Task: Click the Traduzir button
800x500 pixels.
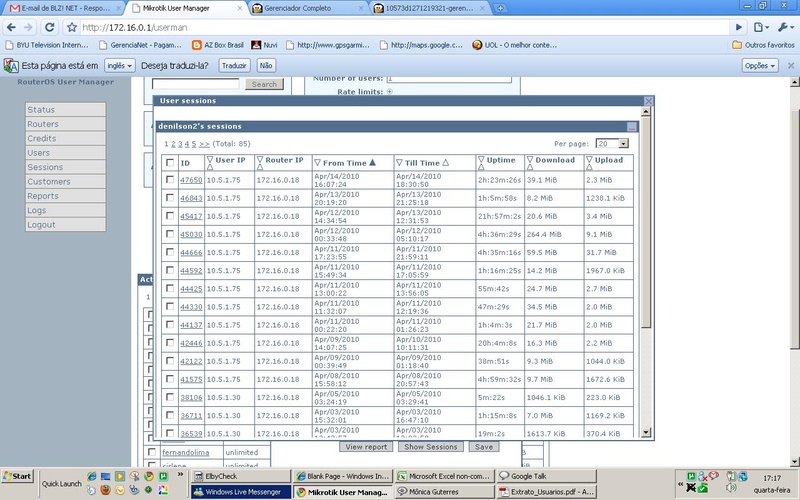Action: point(235,65)
